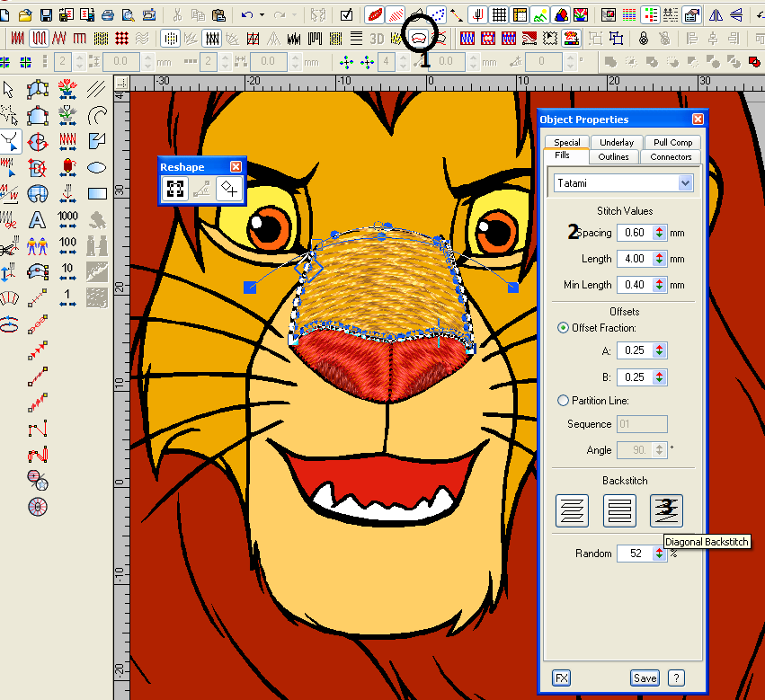Click the FX button
765x700 pixels.
coord(561,678)
